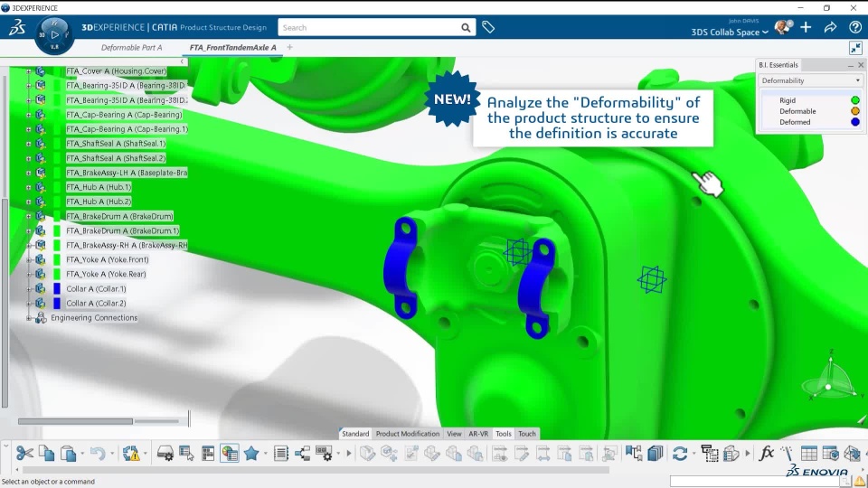Close the B.I. Essentials panel

pos(861,65)
